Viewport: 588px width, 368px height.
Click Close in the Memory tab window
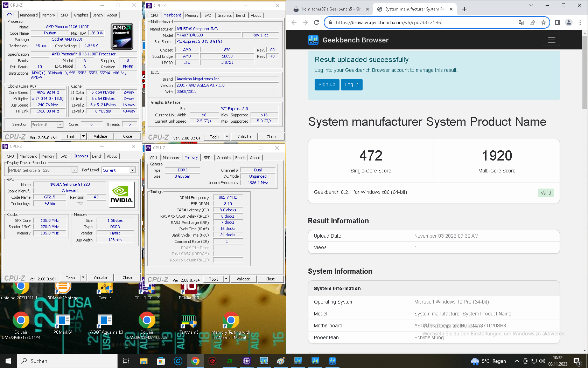(x=270, y=279)
